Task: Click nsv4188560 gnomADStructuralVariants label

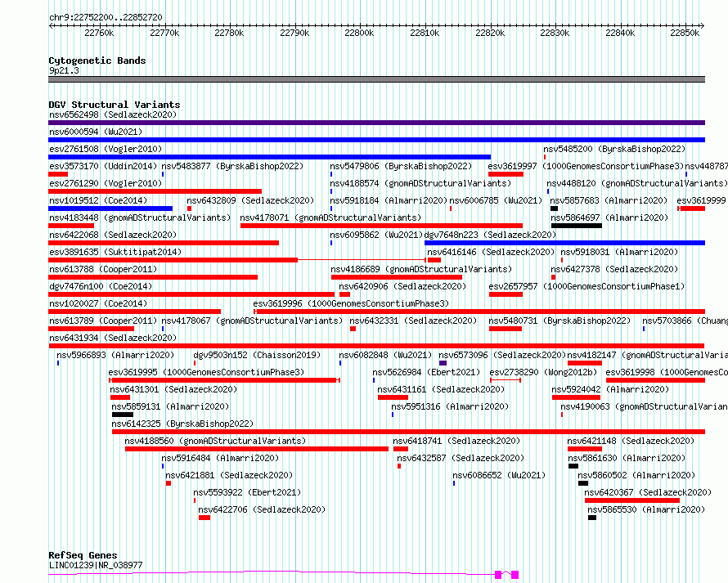Action: pos(215,441)
